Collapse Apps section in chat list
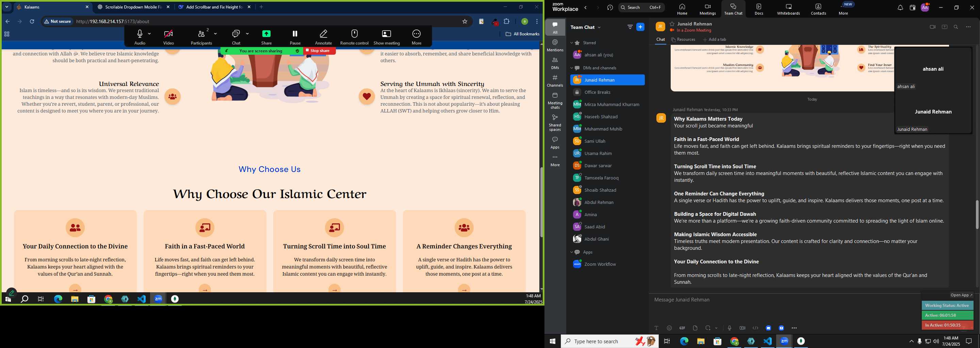 [571, 252]
